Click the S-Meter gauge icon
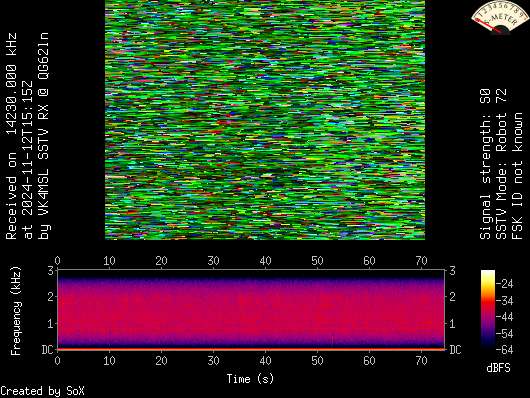 501,17
